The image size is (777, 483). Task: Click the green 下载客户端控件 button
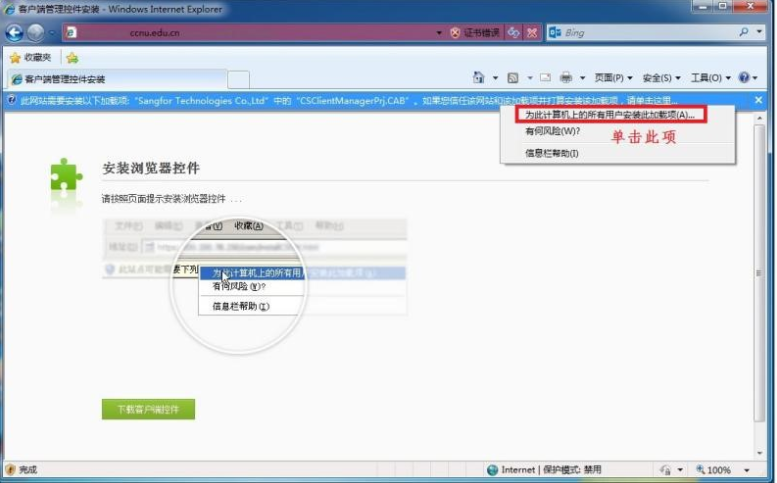tap(148, 409)
